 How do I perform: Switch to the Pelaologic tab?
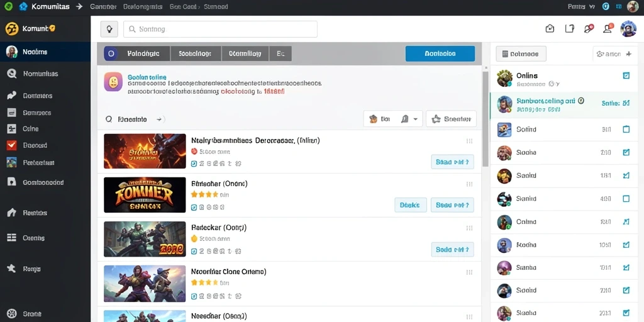click(144, 53)
